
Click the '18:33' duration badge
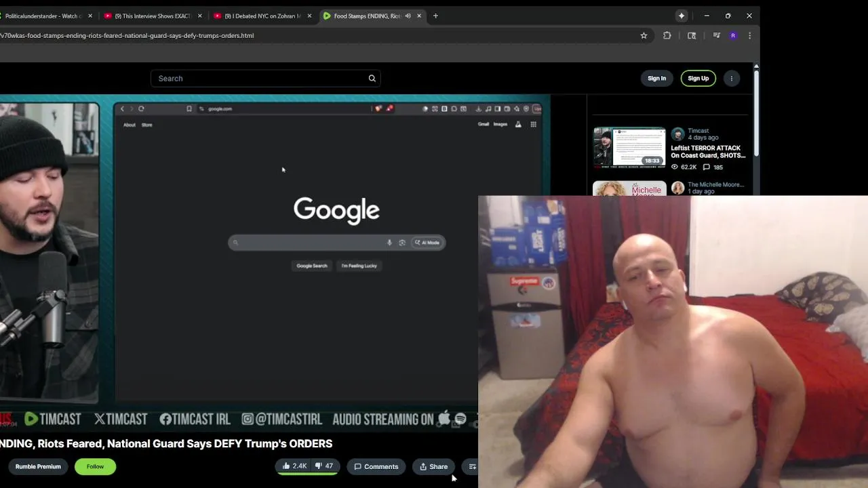pyautogui.click(x=652, y=161)
